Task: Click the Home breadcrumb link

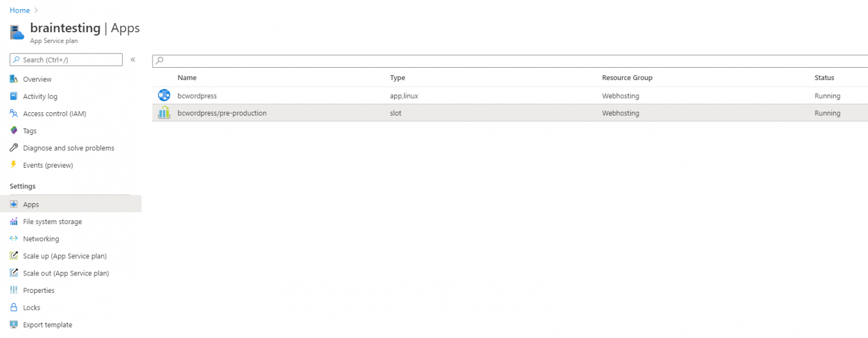Action: pos(19,10)
